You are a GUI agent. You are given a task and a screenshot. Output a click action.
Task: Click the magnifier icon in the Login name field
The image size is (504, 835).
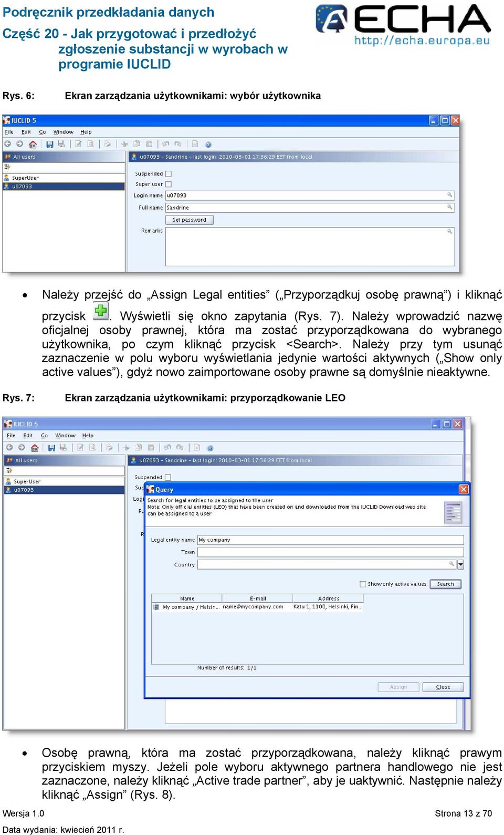(x=450, y=195)
